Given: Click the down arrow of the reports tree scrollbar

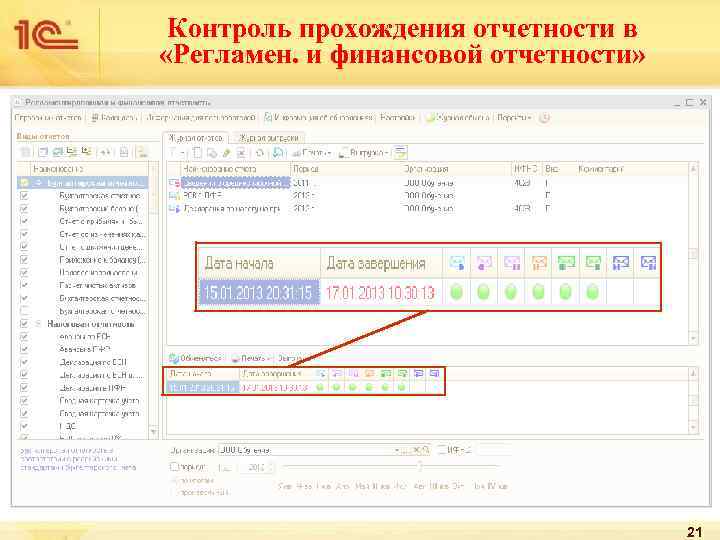Looking at the screenshot, I should coord(153,432).
